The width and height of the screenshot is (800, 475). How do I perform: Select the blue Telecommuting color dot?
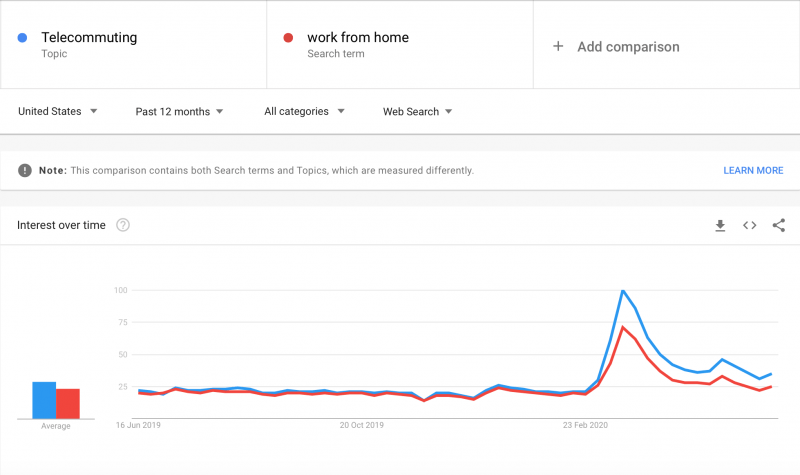[x=22, y=37]
